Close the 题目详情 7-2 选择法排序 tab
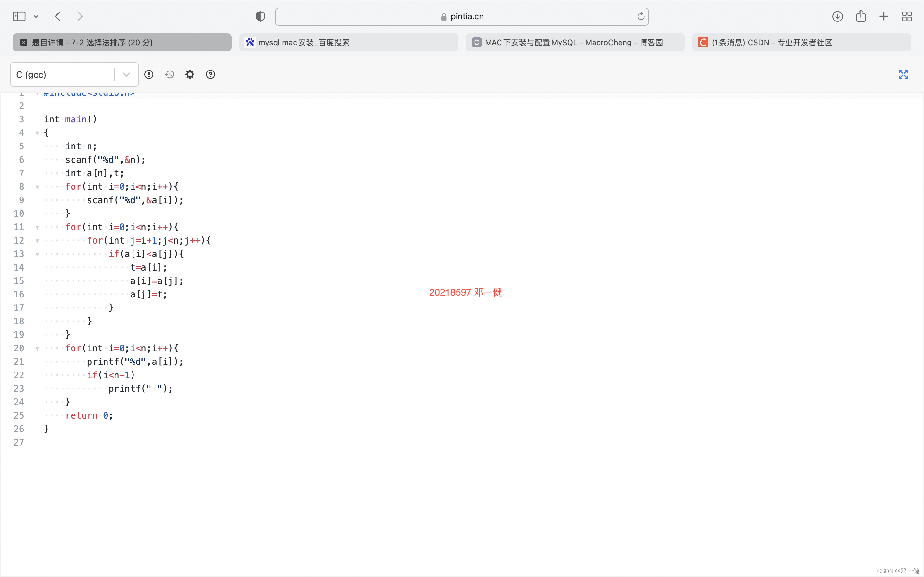This screenshot has height=577, width=924. tap(24, 42)
